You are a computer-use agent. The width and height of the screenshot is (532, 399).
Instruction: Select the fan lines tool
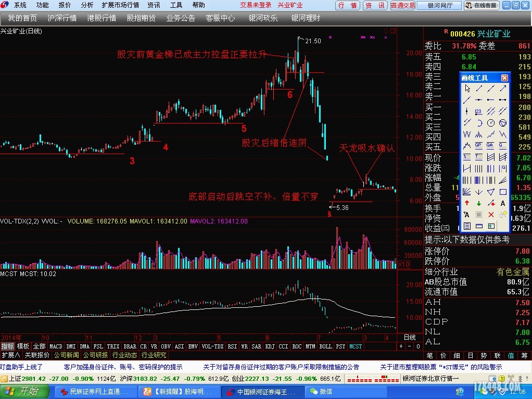pyautogui.click(x=467, y=192)
